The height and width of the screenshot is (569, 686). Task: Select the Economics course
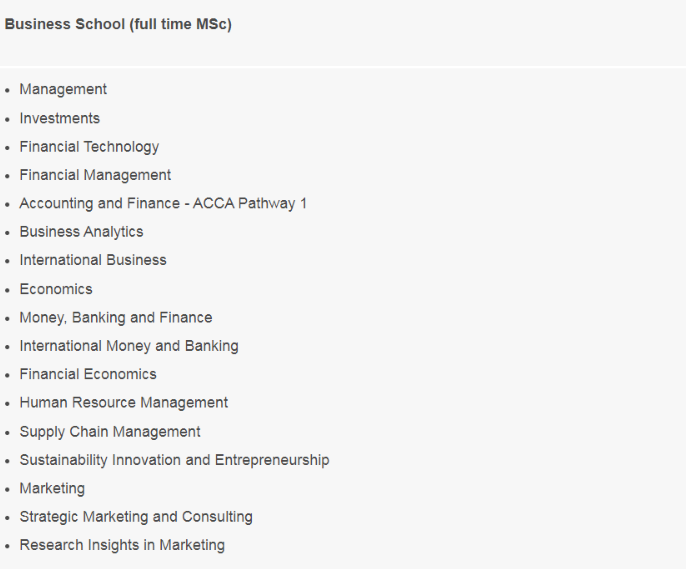56,289
